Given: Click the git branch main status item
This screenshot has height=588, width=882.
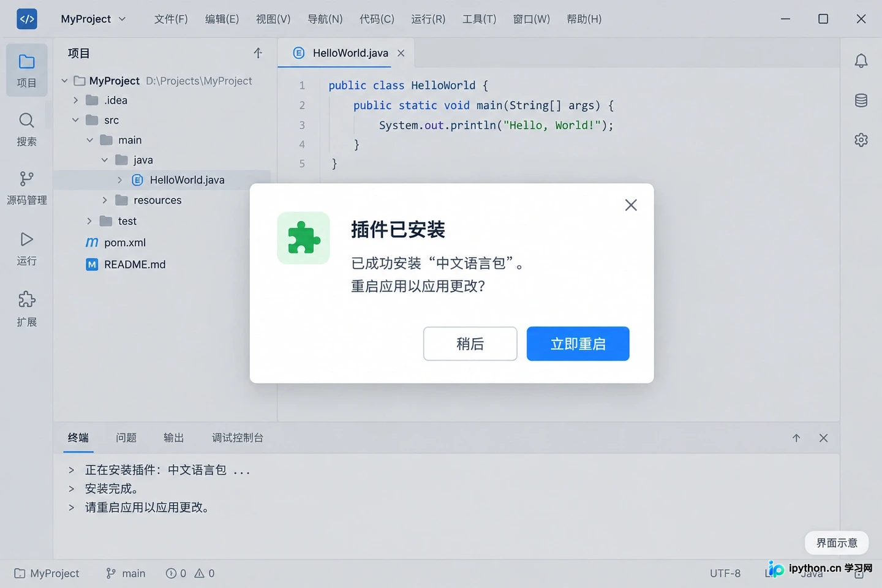Looking at the screenshot, I should pos(126,573).
